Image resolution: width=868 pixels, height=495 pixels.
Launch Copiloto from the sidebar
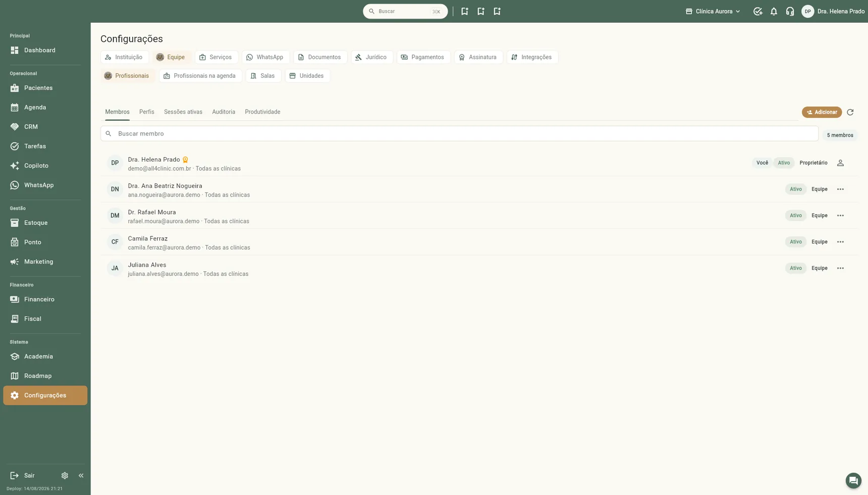point(45,166)
